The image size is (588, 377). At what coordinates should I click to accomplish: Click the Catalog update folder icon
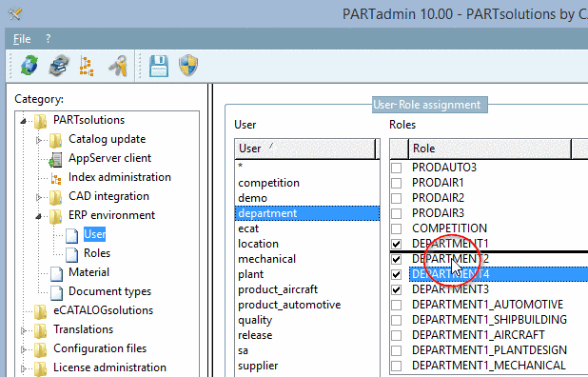[x=56, y=140]
